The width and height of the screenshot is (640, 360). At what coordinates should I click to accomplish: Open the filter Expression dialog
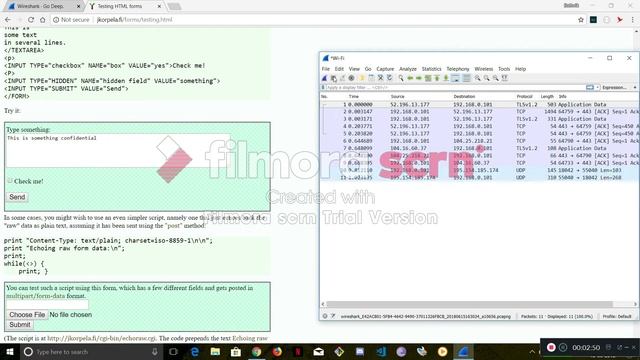click(614, 87)
